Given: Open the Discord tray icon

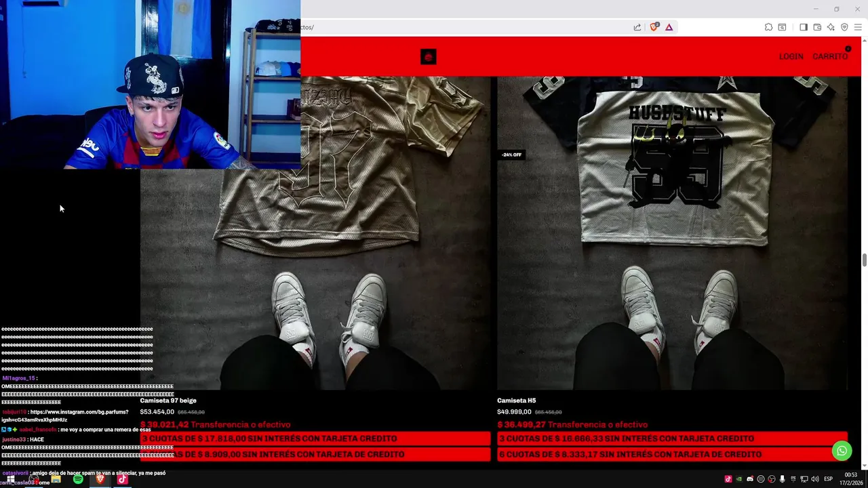Looking at the screenshot, I should coord(750,479).
